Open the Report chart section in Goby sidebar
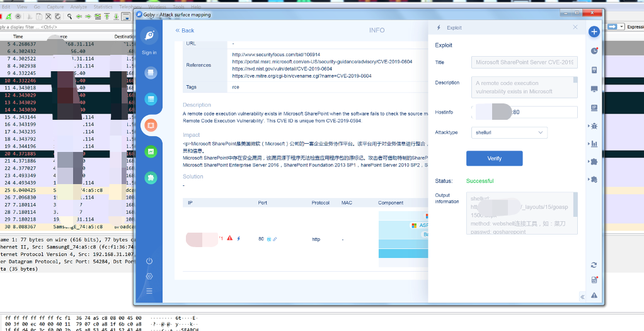 [x=151, y=152]
